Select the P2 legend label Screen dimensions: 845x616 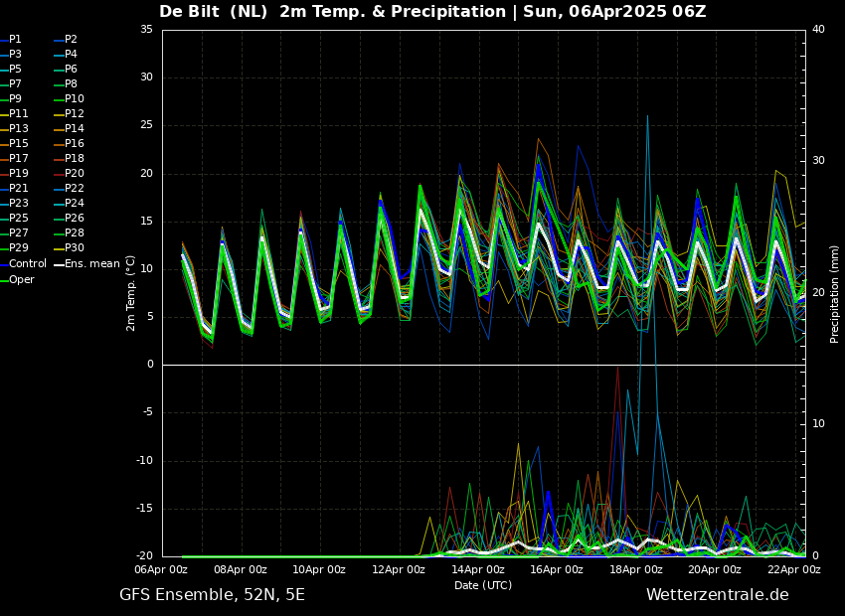tap(71, 40)
